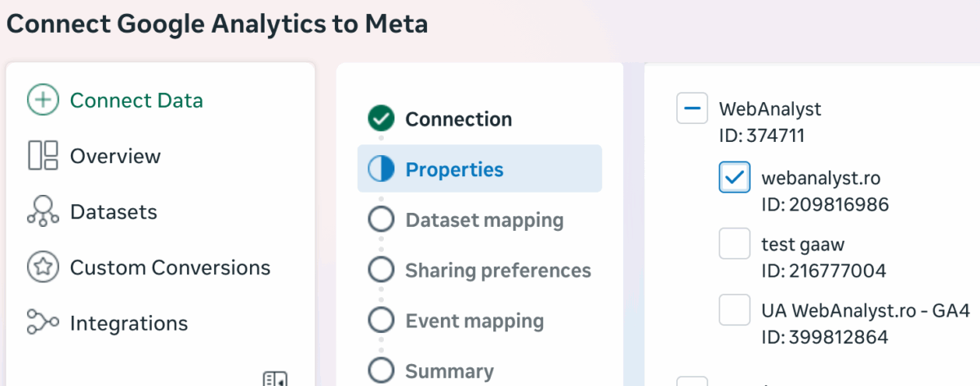Open the Overview dashboard icon
Image resolution: width=980 pixels, height=386 pixels.
tap(43, 155)
